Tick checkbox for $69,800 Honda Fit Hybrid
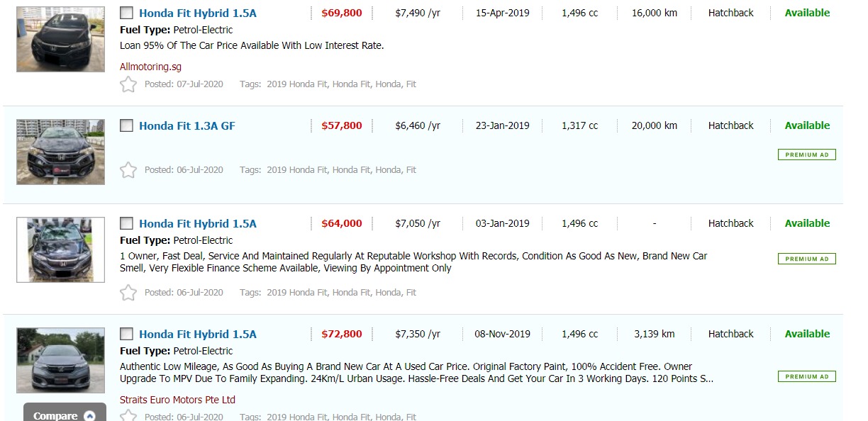 126,13
